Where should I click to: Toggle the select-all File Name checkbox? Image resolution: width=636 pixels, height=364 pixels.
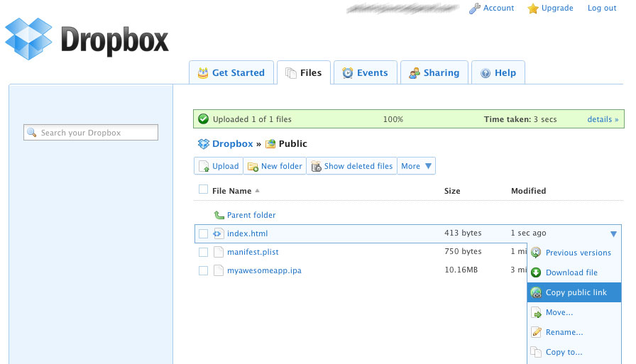203,189
